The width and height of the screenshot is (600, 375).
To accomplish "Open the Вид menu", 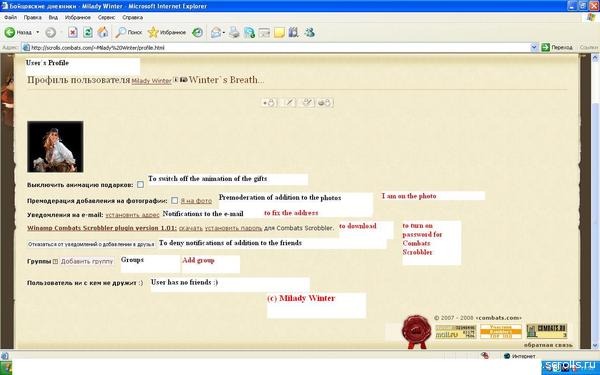I will tap(53, 18).
